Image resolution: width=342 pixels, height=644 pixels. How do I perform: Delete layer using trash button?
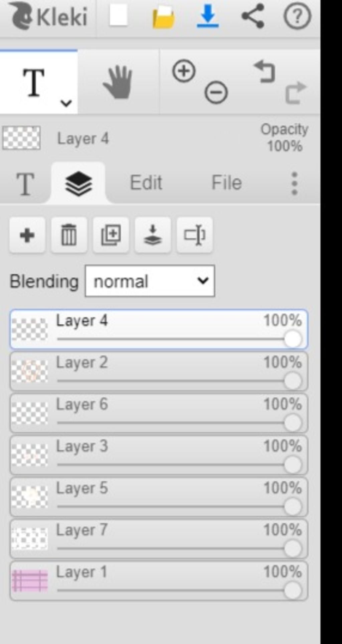coord(69,235)
